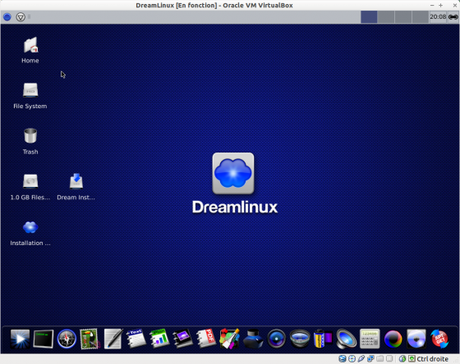Launch the compass web browser dock icon
The image size is (460, 364).
click(67, 339)
